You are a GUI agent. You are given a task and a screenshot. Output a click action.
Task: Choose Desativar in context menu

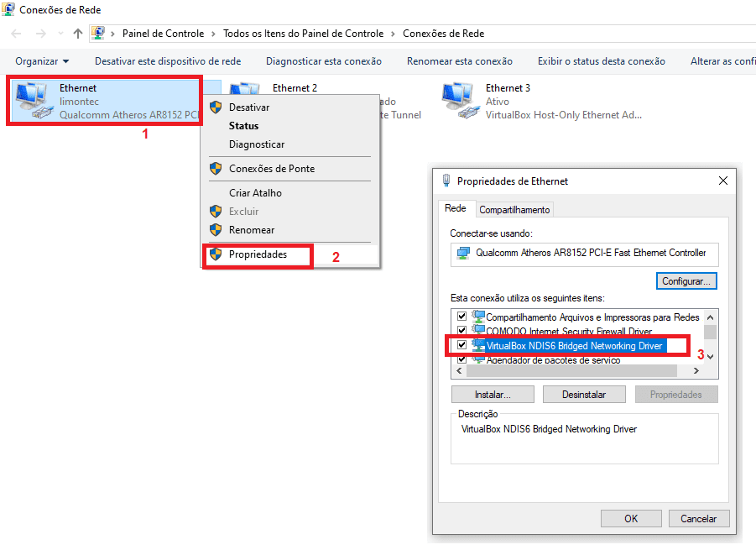coord(289,107)
